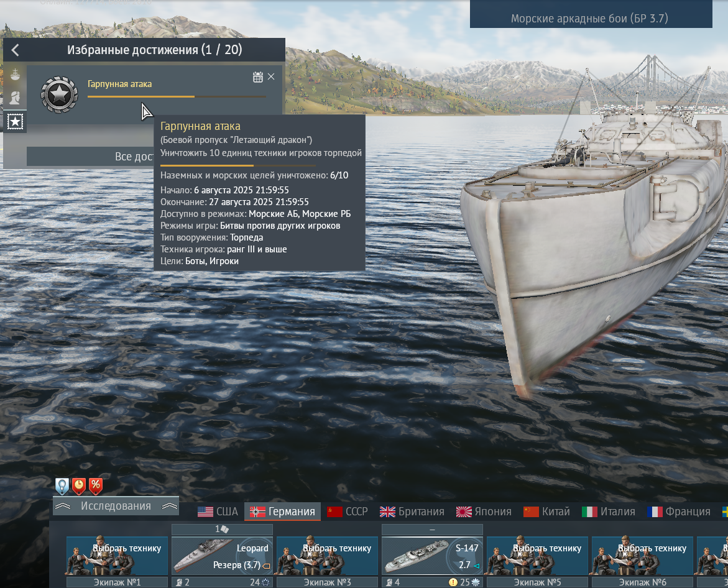Open the ship achievements sidebar icon
The height and width of the screenshot is (588, 728).
click(15, 75)
